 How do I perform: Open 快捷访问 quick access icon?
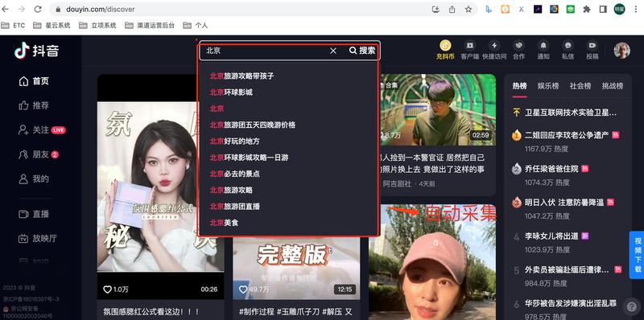tap(494, 50)
